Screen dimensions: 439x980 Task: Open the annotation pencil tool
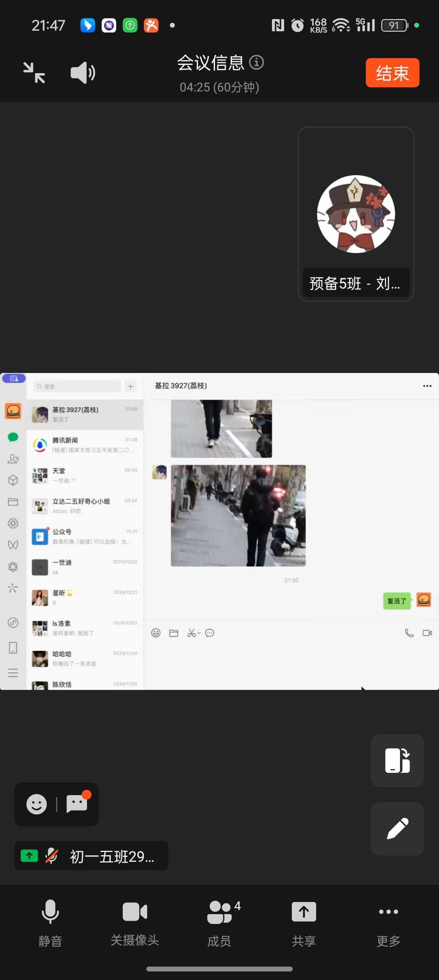click(397, 828)
